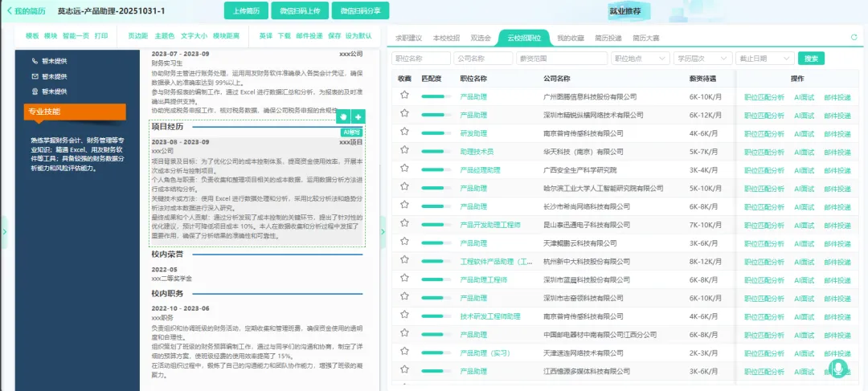Image resolution: width=868 pixels, height=391 pixels.
Task: Favorite the 深圳市志奋领科技 job star
Action: coord(404,297)
